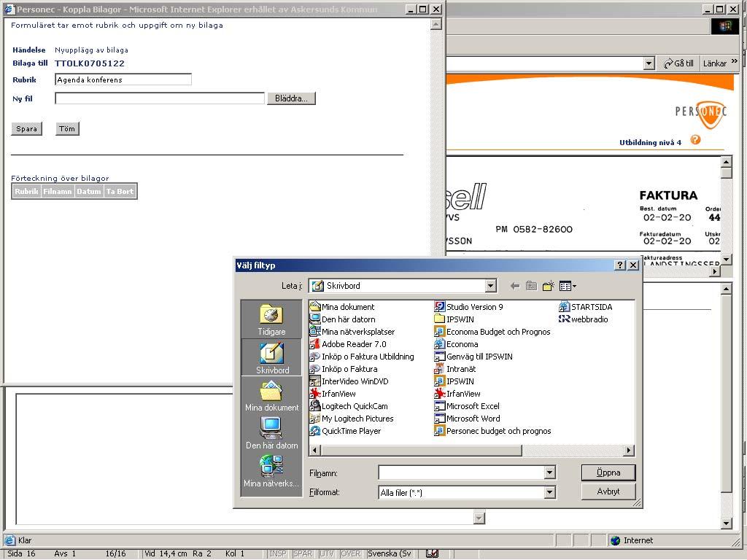Select Economa Budget och Prognos
The image size is (747, 560).
(492, 332)
